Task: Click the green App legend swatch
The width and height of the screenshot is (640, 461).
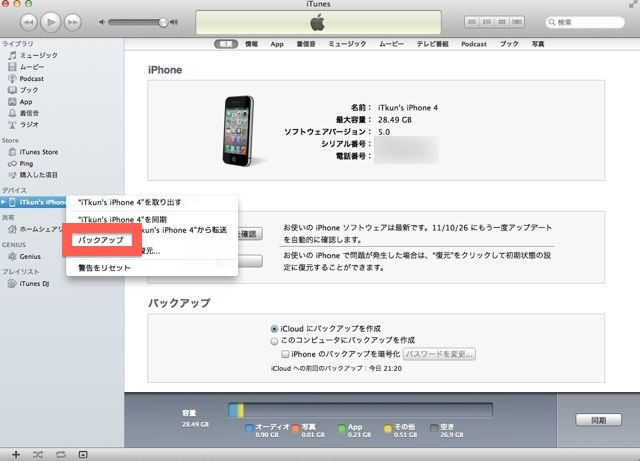Action: pyautogui.click(x=342, y=428)
